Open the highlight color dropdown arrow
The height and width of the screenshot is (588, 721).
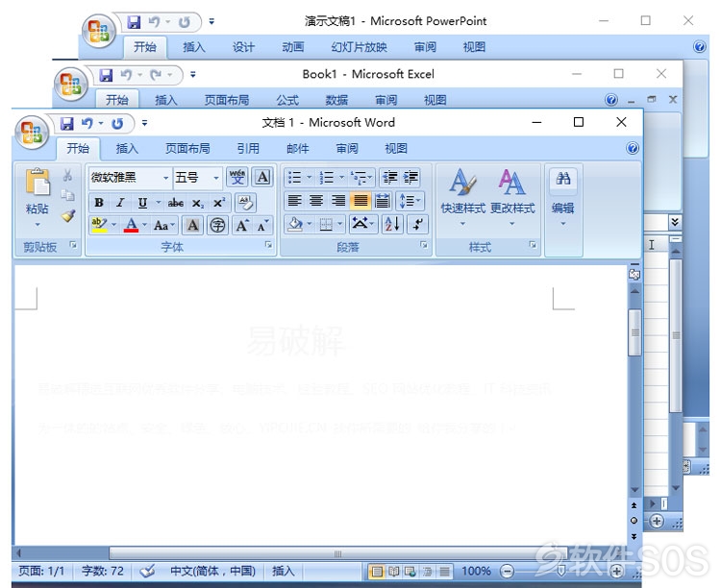(113, 225)
